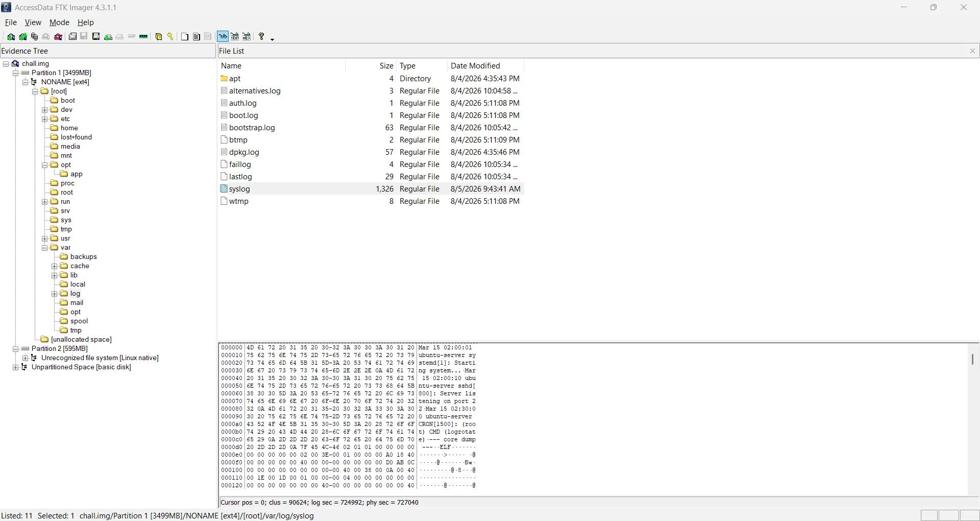Start Create Disk Image from the toolbar
Viewport: 980px width, 521px height.
73,37
